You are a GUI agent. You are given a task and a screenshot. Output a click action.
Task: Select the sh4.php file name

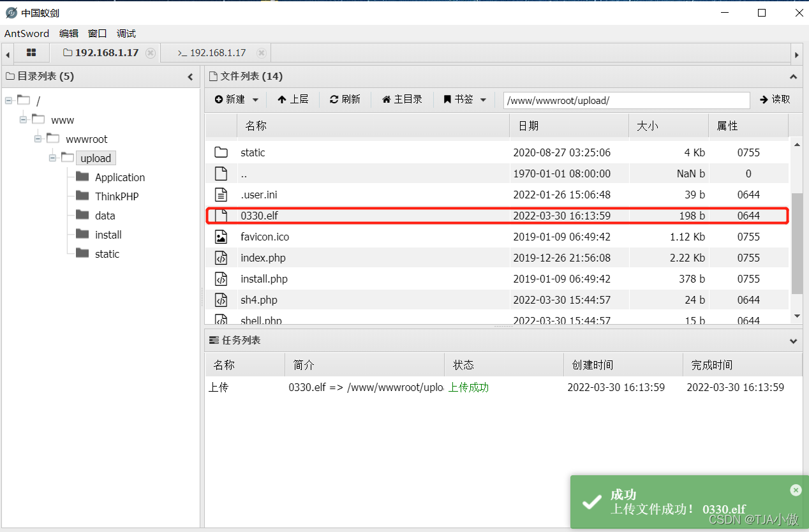coord(259,300)
